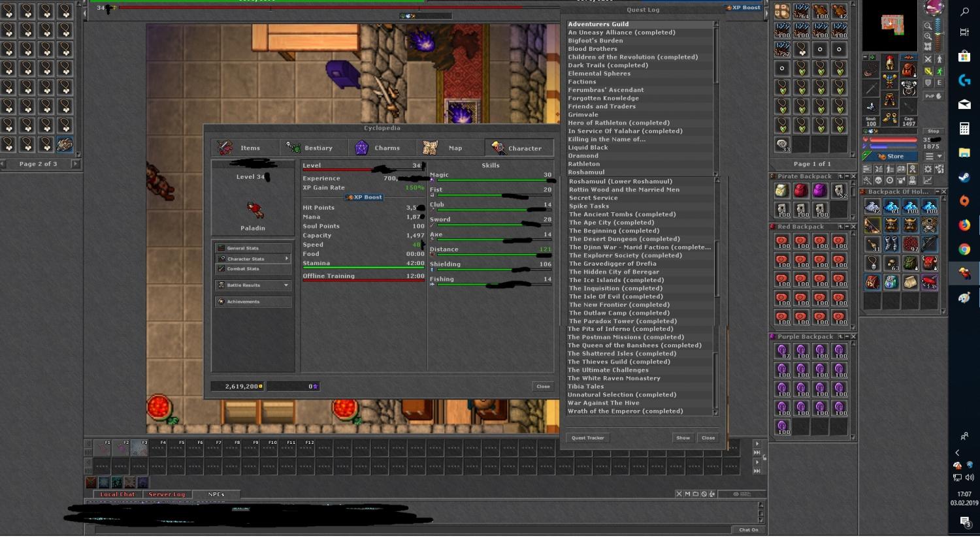
Task: Select defensive fight mode shield
Action: 928,83
